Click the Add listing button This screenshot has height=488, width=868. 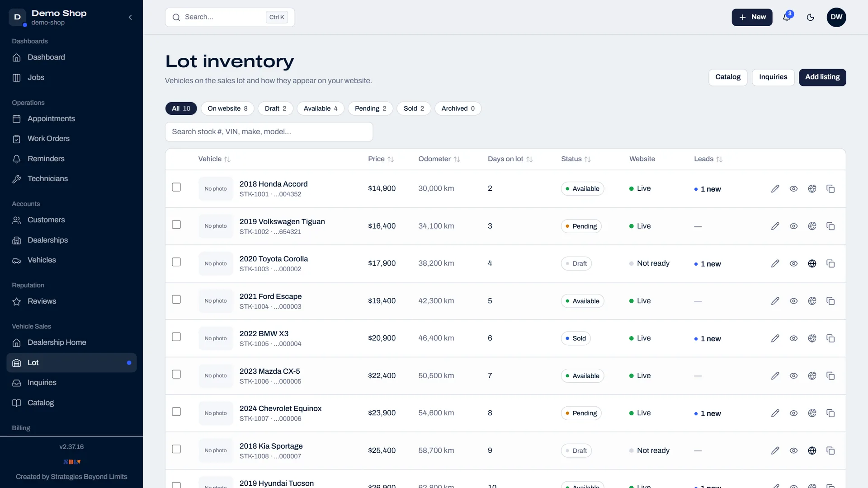(822, 77)
